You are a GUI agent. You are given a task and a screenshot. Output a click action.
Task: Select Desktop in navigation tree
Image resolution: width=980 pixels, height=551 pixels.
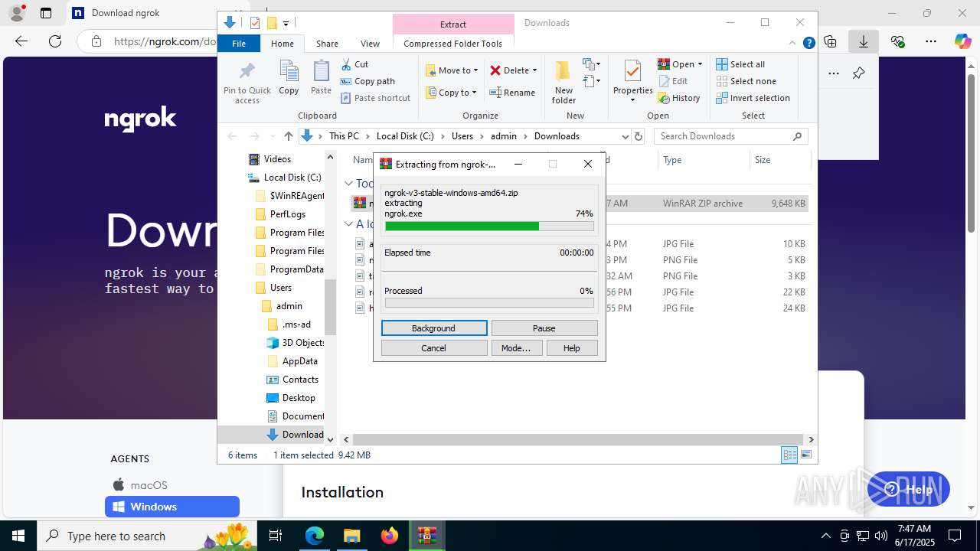click(299, 398)
